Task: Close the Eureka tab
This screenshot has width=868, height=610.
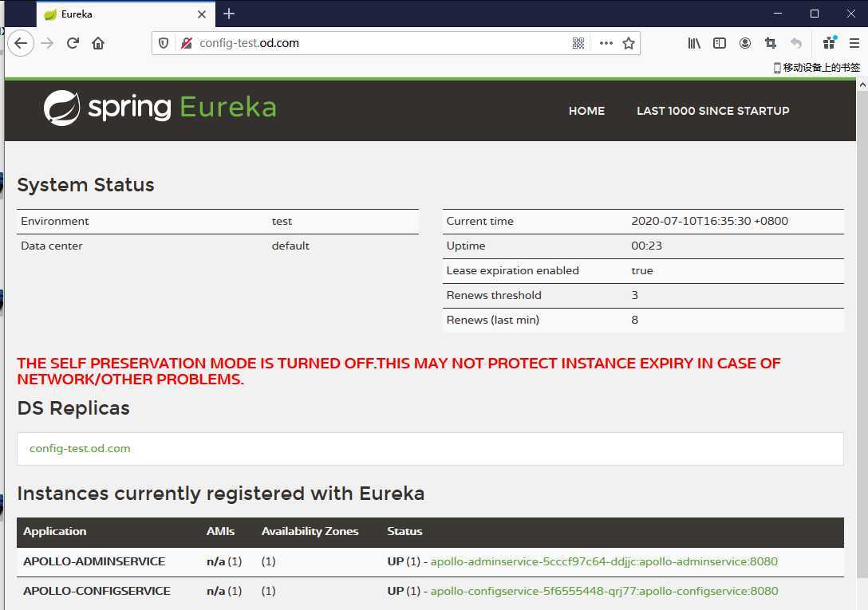Action: click(202, 14)
